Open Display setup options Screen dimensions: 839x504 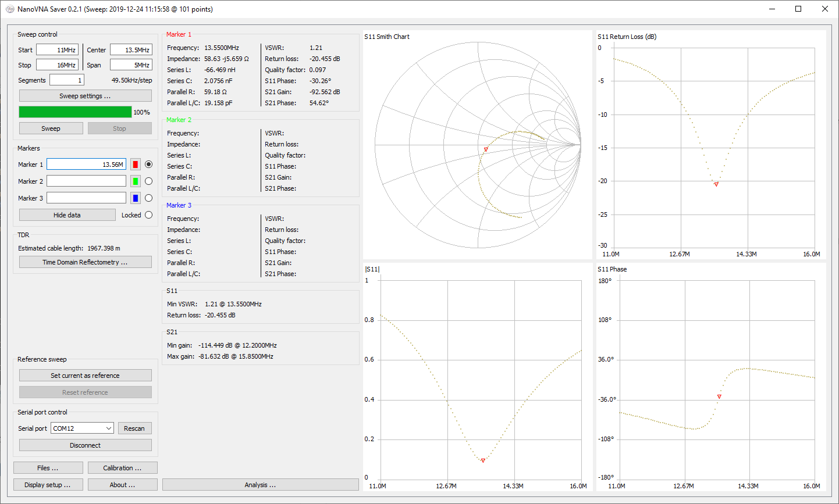click(x=48, y=485)
